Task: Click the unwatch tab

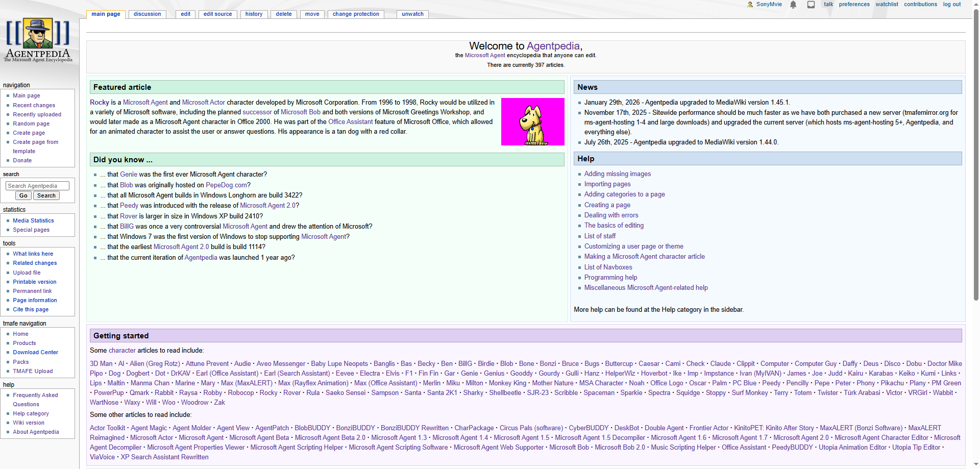Action: click(412, 14)
